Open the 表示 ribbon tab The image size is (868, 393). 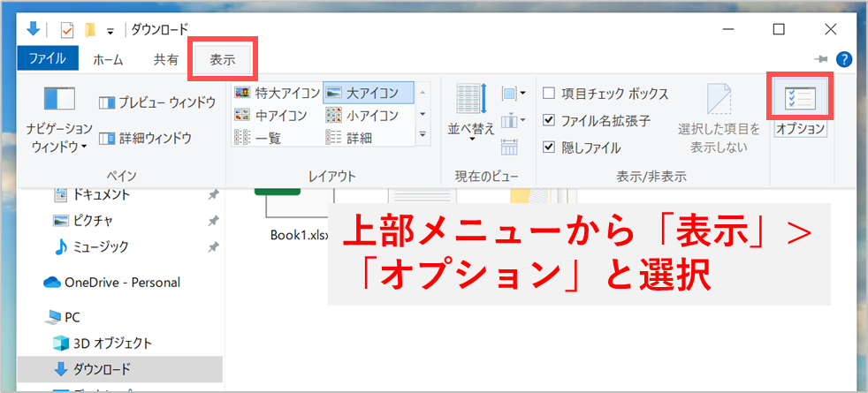pyautogui.click(x=223, y=60)
